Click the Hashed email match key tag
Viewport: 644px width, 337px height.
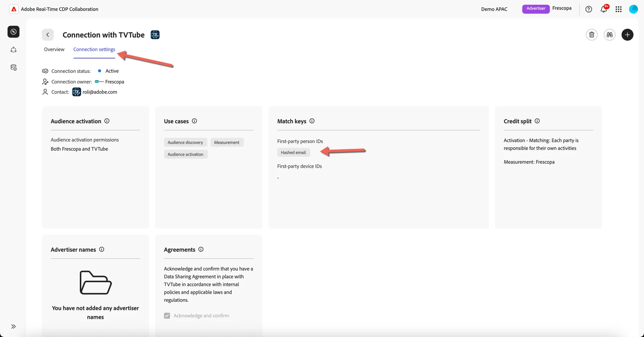[293, 152]
